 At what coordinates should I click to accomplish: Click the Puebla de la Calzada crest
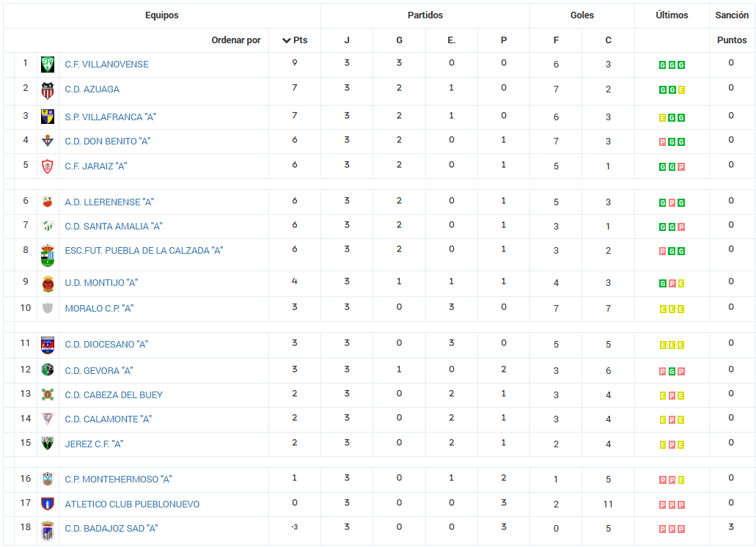(x=47, y=255)
